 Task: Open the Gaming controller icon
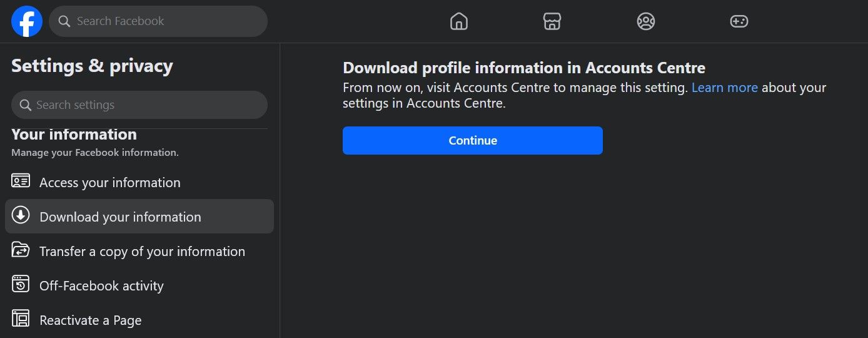click(x=739, y=21)
